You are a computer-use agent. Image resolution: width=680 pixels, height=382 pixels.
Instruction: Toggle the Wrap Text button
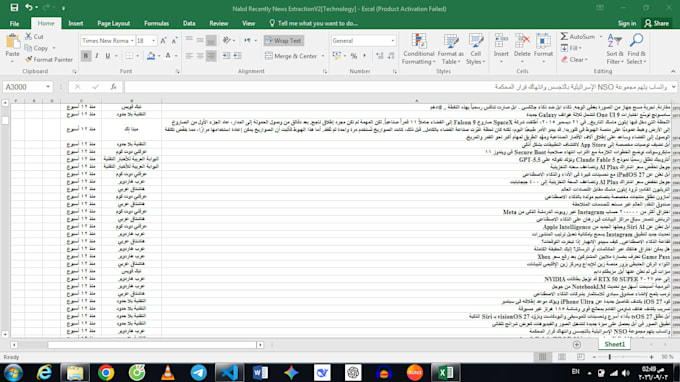pos(284,41)
